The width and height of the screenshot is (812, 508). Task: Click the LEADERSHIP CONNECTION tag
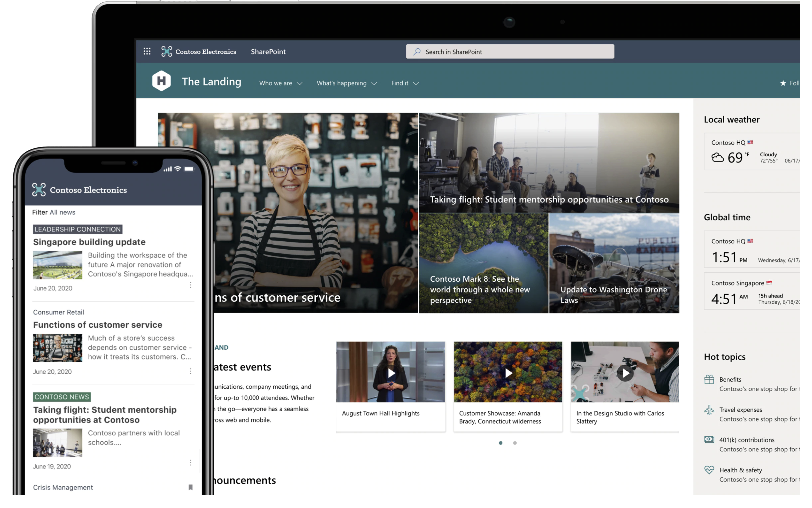78,229
